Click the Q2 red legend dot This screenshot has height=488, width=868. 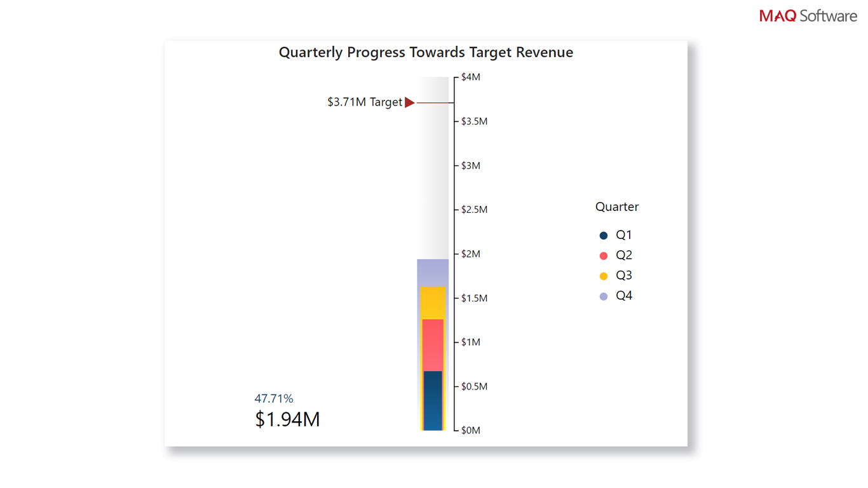(x=604, y=255)
